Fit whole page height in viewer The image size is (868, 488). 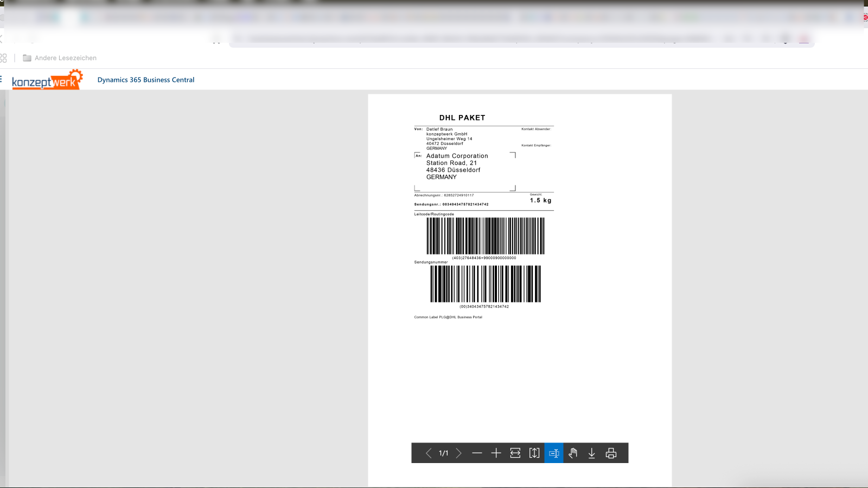tap(534, 453)
